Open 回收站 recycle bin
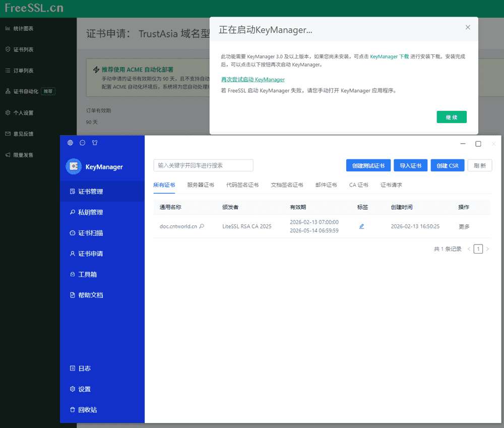The image size is (504, 428). (x=87, y=410)
